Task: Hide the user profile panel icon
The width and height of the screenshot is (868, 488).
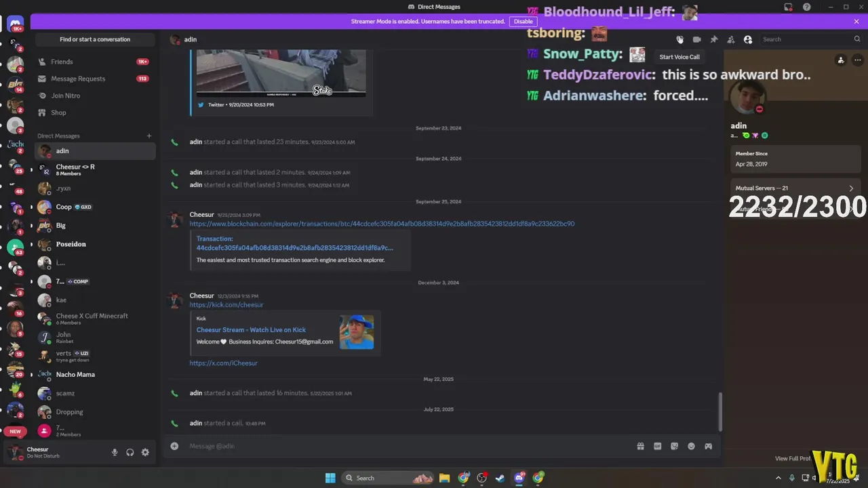Action: pyautogui.click(x=748, y=39)
